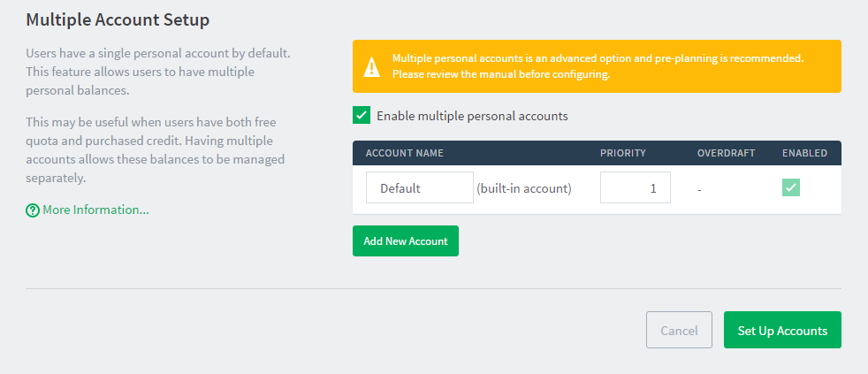Focus the Priority input field
This screenshot has width=868, height=374.
click(x=635, y=187)
